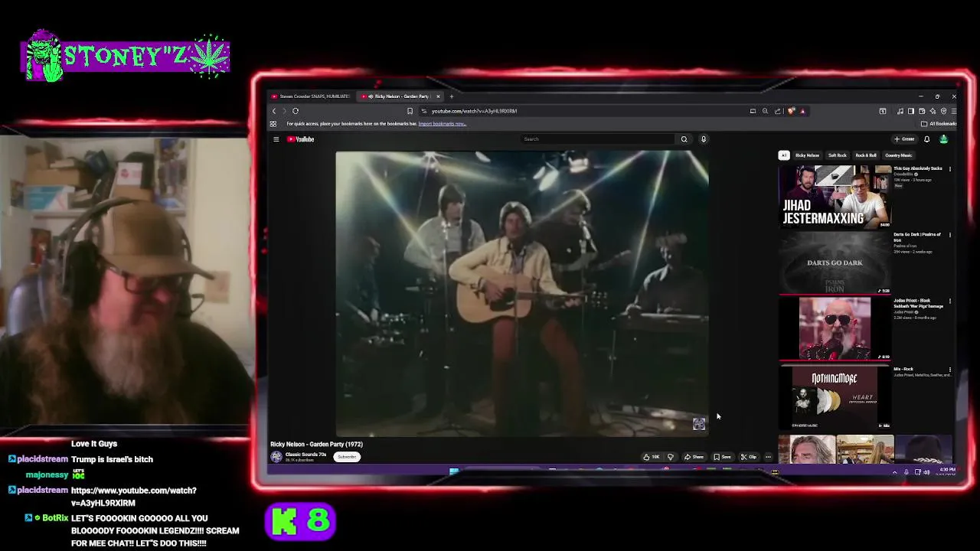This screenshot has width=980, height=551.
Task: Open taskbar volume speaker icon
Action: [926, 472]
